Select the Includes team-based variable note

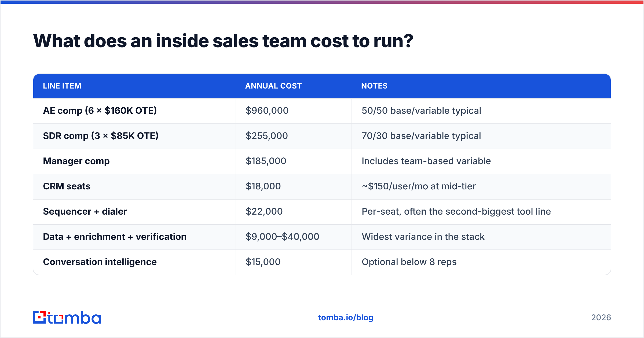pos(426,161)
